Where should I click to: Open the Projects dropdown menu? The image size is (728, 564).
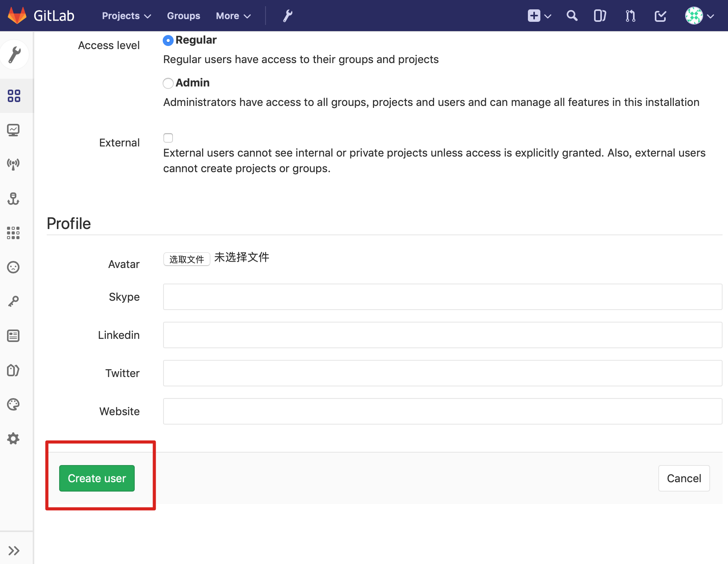(127, 16)
